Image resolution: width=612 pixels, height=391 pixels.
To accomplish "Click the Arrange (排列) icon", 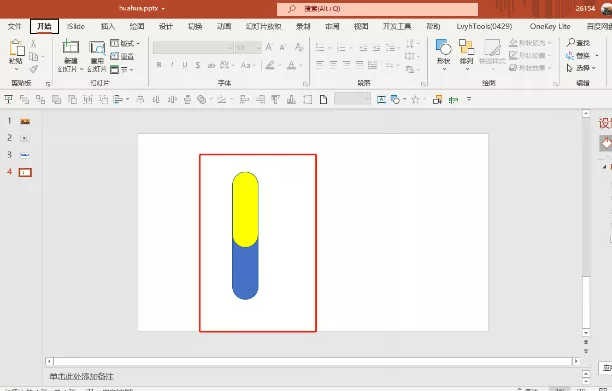I will 466,47.
